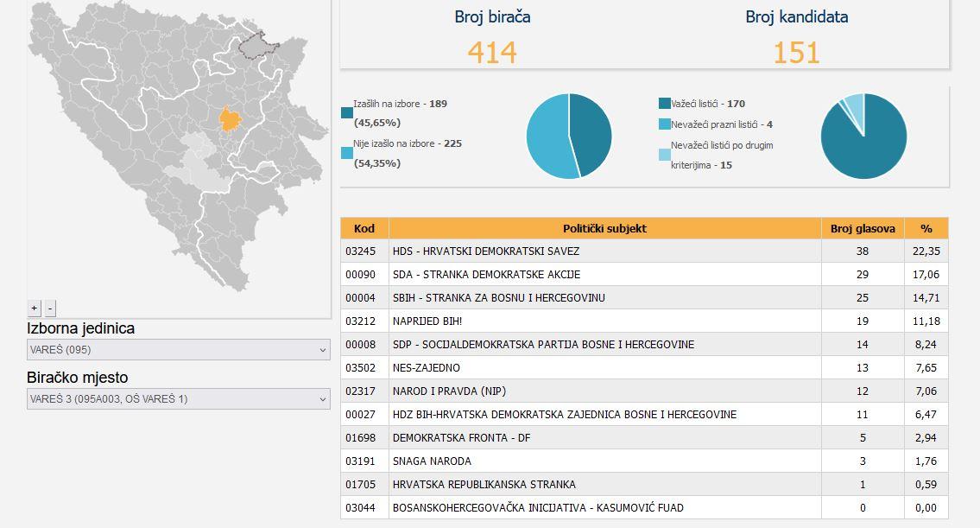The height and width of the screenshot is (528, 980).
Task: Click party code 03502
Action: (361, 368)
